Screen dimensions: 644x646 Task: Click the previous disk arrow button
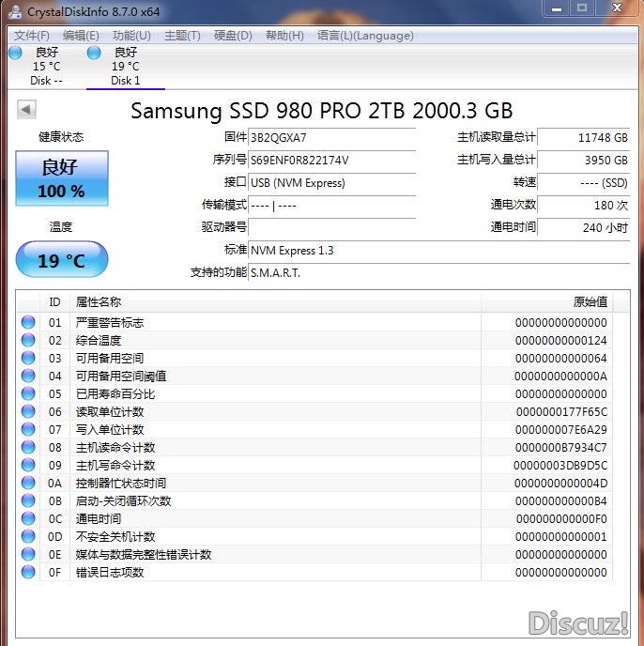[x=27, y=110]
